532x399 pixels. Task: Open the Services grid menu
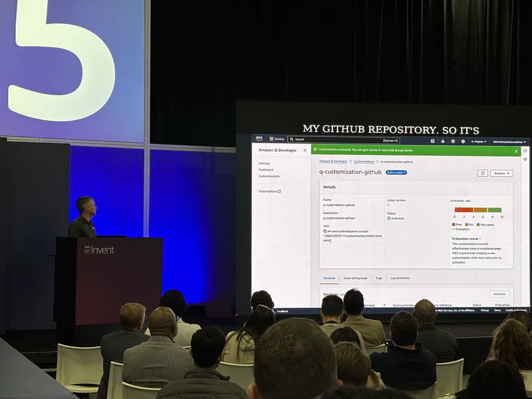277,139
